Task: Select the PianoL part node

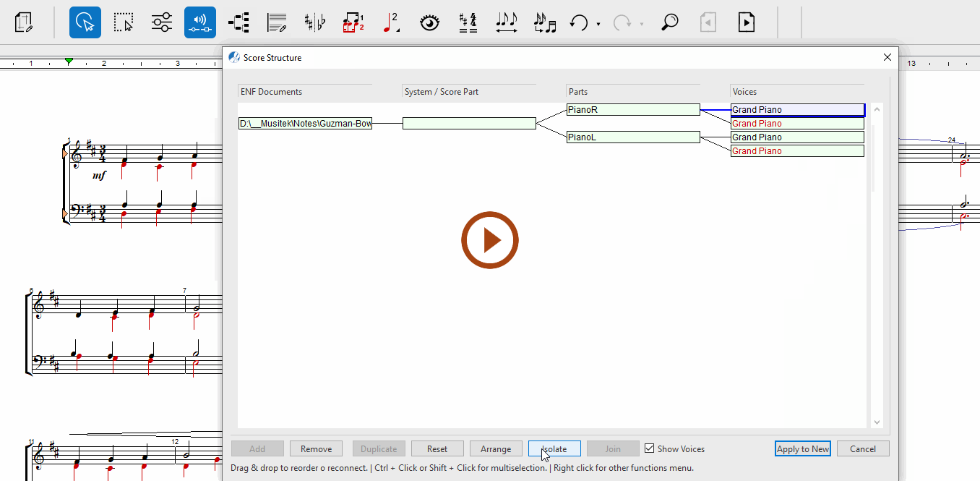Action: [633, 137]
